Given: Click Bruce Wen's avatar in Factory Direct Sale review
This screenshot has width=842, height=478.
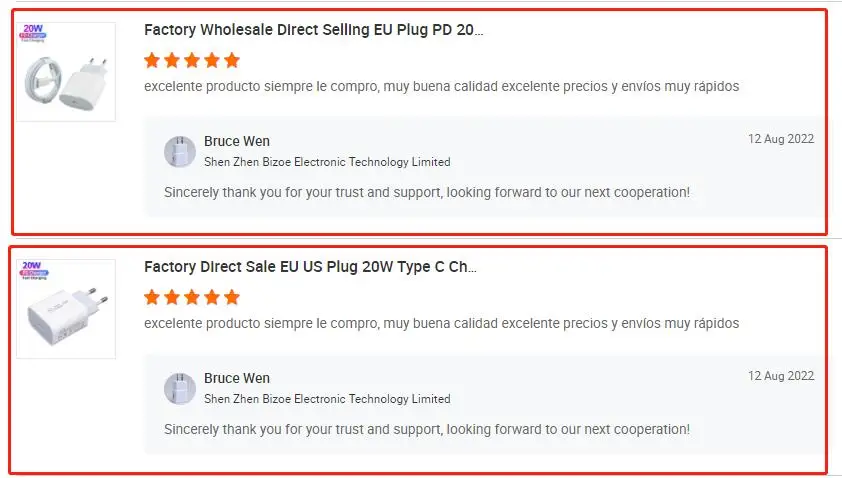Looking at the screenshot, I should coord(180,388).
